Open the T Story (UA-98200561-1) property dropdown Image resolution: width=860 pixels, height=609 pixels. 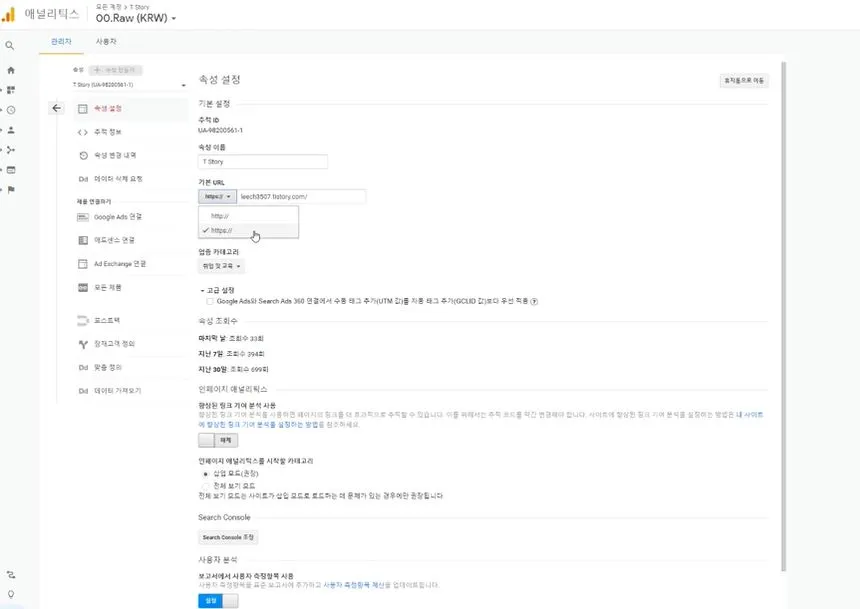pyautogui.click(x=129, y=85)
